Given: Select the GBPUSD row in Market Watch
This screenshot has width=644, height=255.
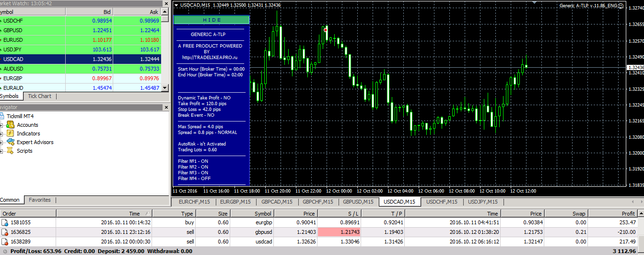Looking at the screenshot, I should coord(81,30).
